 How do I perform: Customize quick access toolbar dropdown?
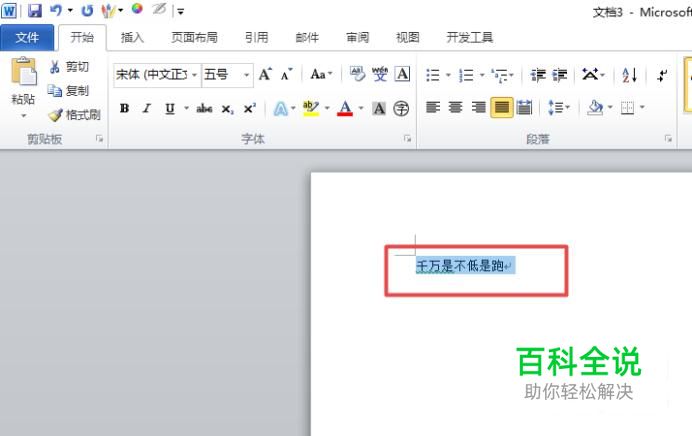click(x=181, y=11)
